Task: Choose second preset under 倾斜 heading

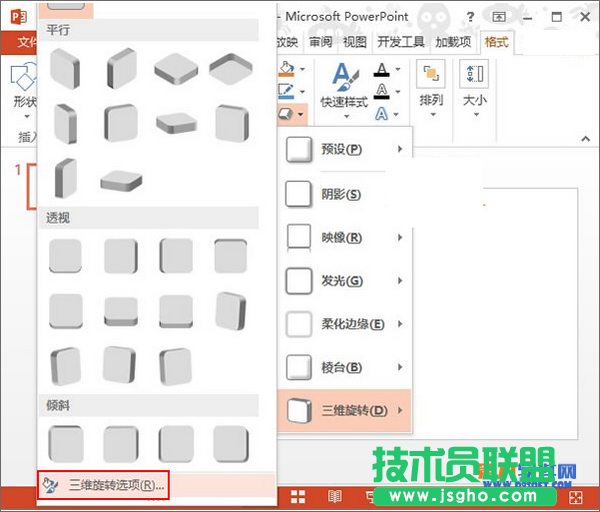Action: [x=121, y=444]
